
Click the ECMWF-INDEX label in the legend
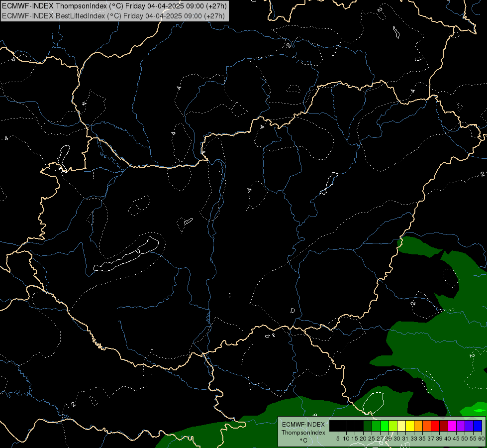point(303,425)
